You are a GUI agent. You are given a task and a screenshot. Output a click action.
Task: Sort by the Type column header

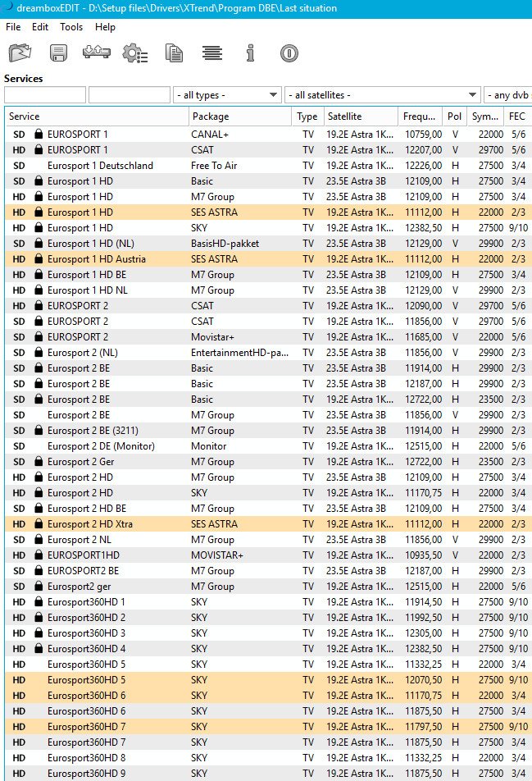pos(307,116)
